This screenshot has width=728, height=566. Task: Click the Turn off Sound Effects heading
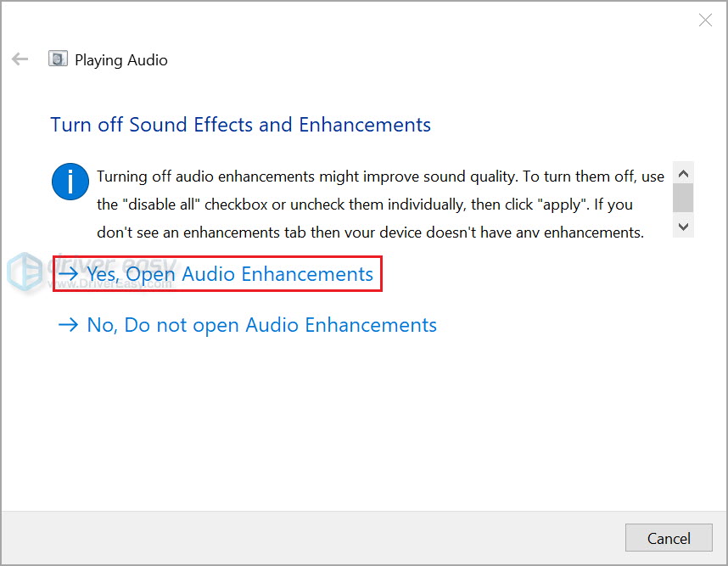coord(238,125)
